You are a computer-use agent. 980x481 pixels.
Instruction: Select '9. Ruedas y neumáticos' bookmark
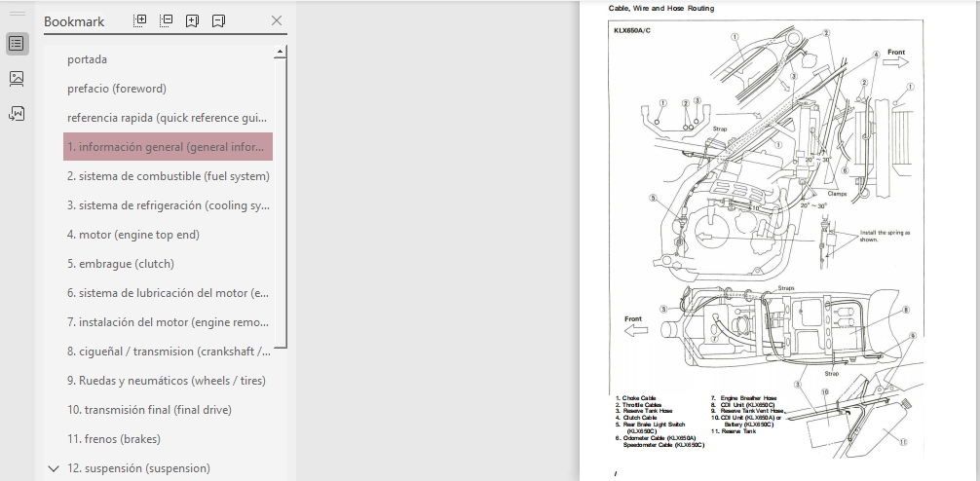(x=167, y=381)
